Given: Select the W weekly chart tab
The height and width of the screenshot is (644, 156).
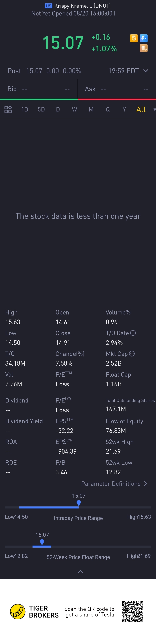Looking at the screenshot, I should [74, 109].
